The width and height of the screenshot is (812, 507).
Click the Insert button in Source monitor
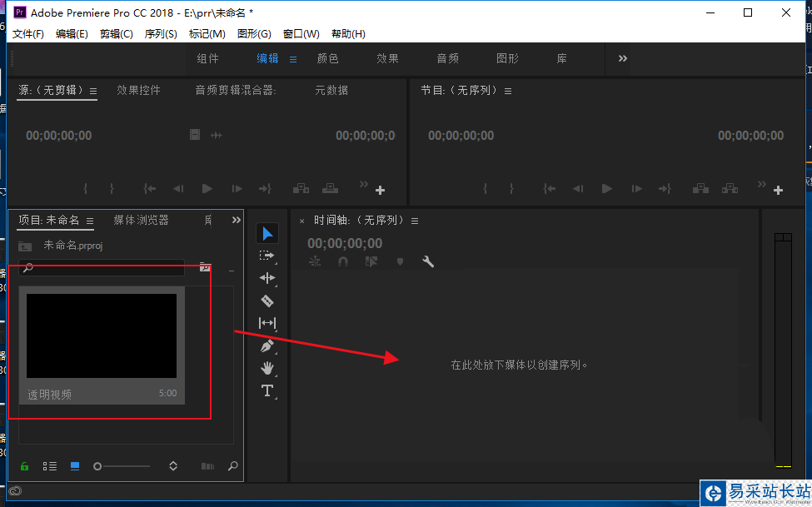coord(301,188)
